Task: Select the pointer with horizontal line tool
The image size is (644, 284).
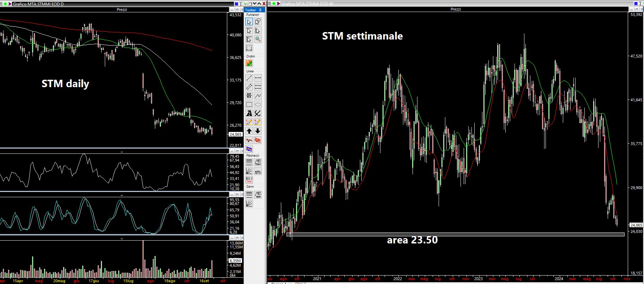Action: tap(249, 31)
